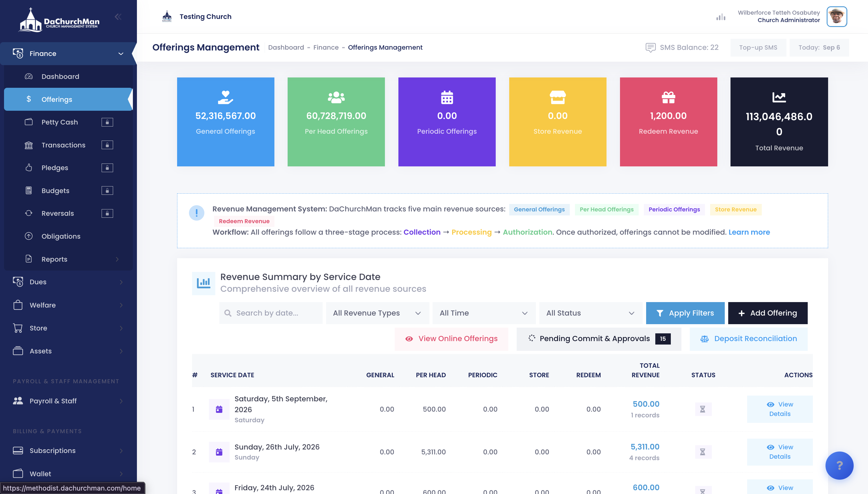
Task: Click the pending hourglass status for 5th September
Action: point(703,409)
